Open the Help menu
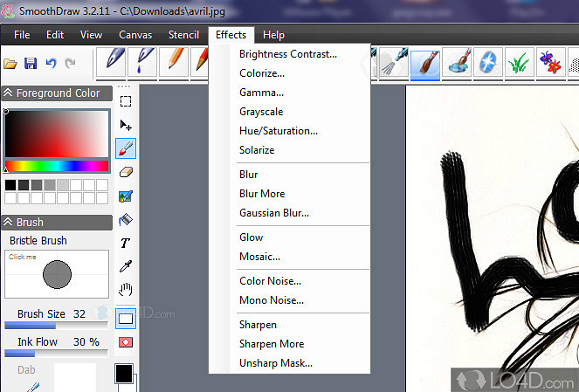The height and width of the screenshot is (392, 579). click(x=273, y=35)
